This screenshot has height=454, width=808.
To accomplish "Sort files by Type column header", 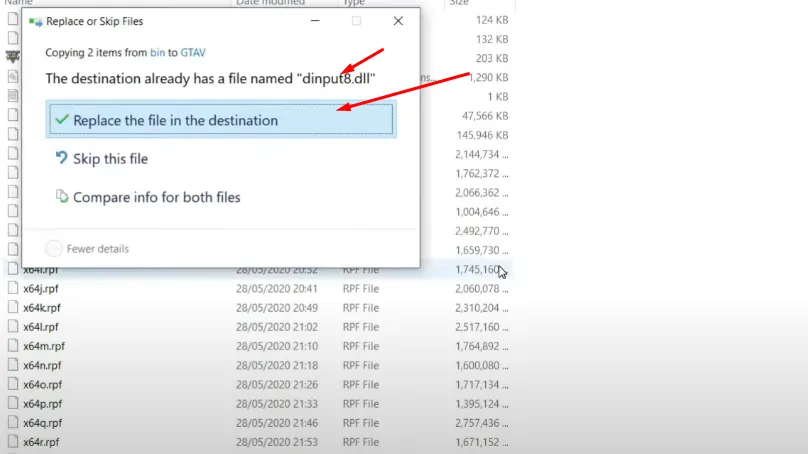I will click(355, 3).
